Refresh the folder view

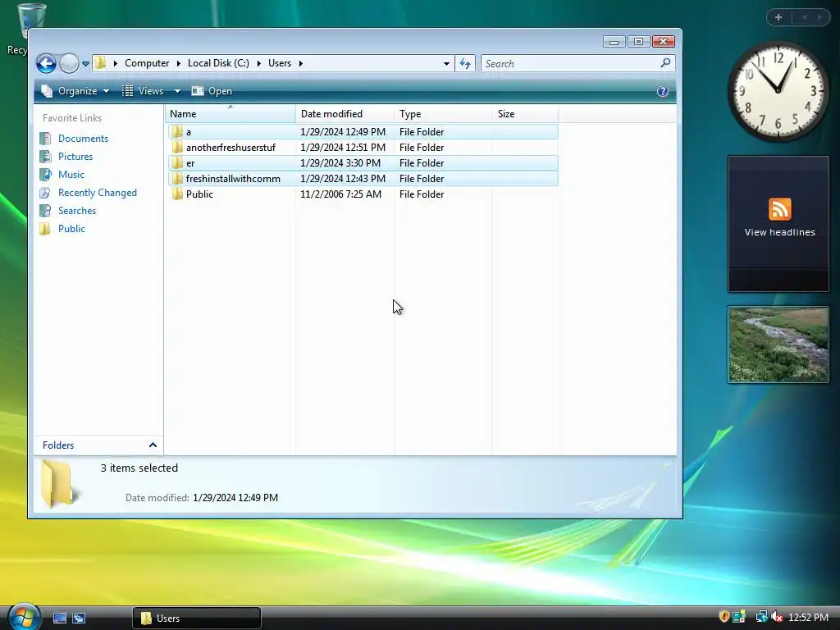click(x=465, y=63)
